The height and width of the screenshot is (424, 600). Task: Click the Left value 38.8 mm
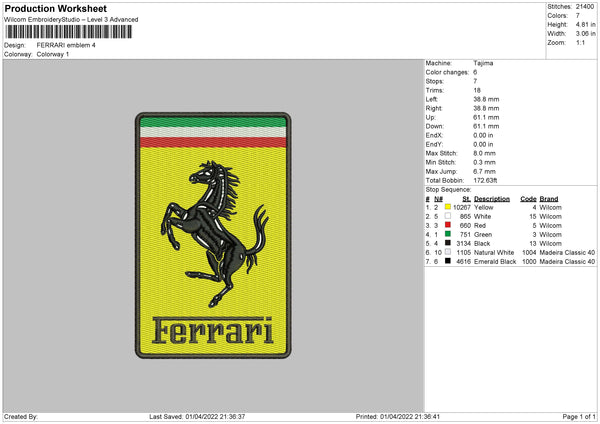(x=486, y=99)
